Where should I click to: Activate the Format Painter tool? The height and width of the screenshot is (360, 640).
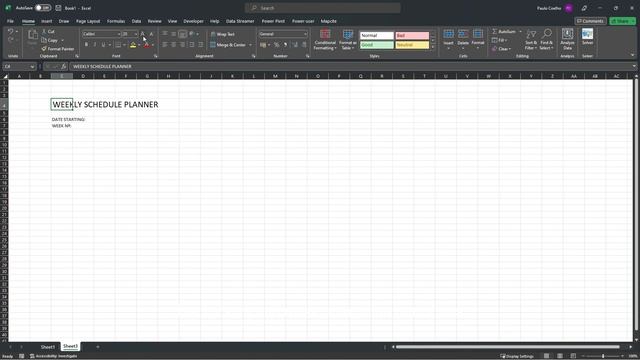pos(58,49)
